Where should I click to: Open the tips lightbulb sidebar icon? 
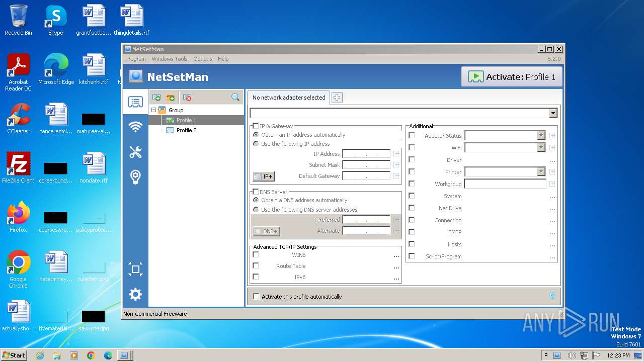(x=135, y=177)
